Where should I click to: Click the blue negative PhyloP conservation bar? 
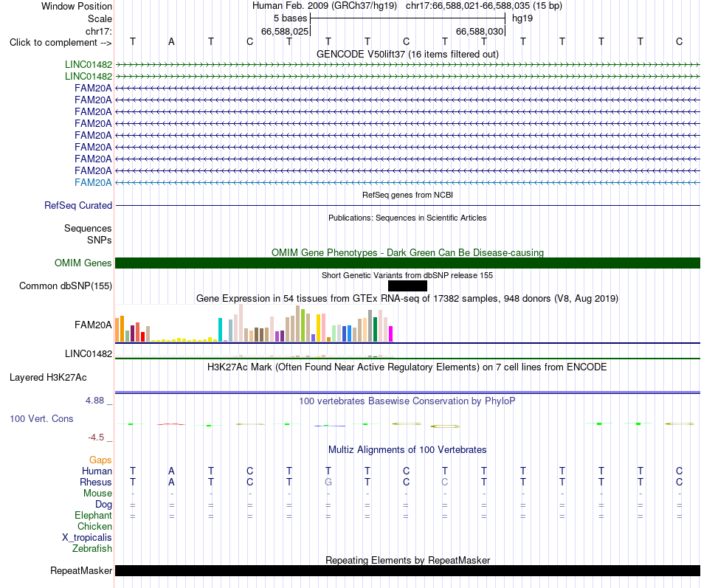(x=330, y=426)
